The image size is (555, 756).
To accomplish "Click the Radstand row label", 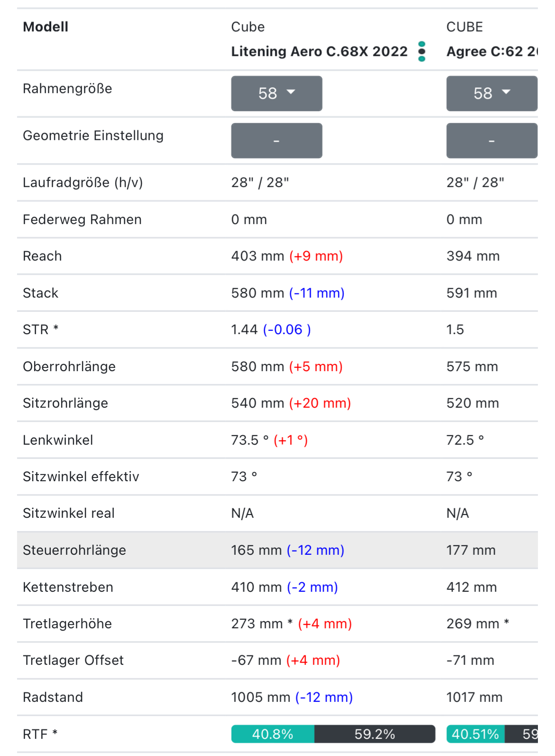I will pos(53,697).
